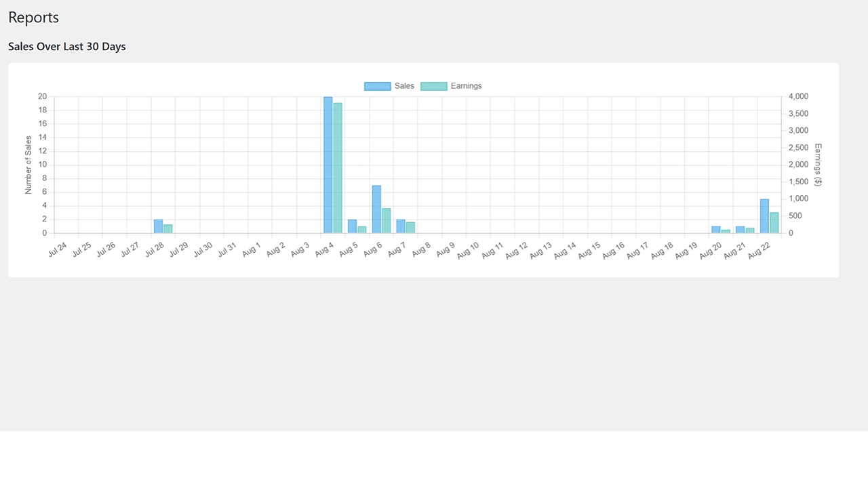
Task: Click the Sales bar for Aug 20
Action: click(x=716, y=230)
